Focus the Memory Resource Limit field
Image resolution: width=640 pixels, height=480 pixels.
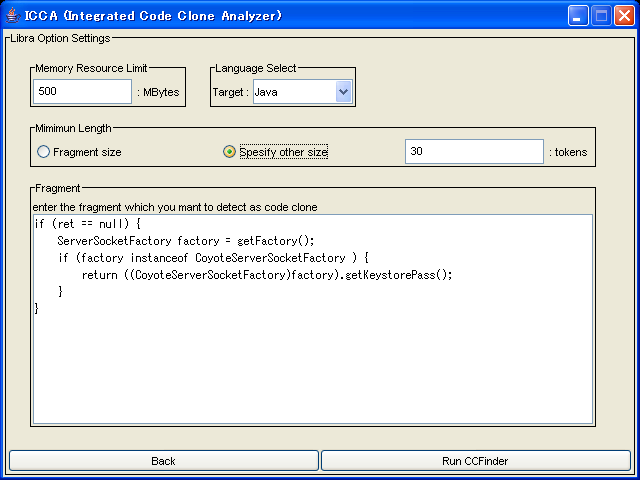point(82,92)
